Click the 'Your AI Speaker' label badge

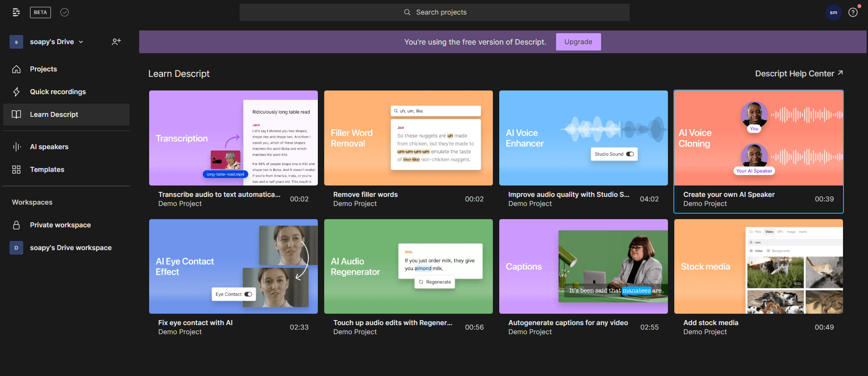(x=754, y=171)
